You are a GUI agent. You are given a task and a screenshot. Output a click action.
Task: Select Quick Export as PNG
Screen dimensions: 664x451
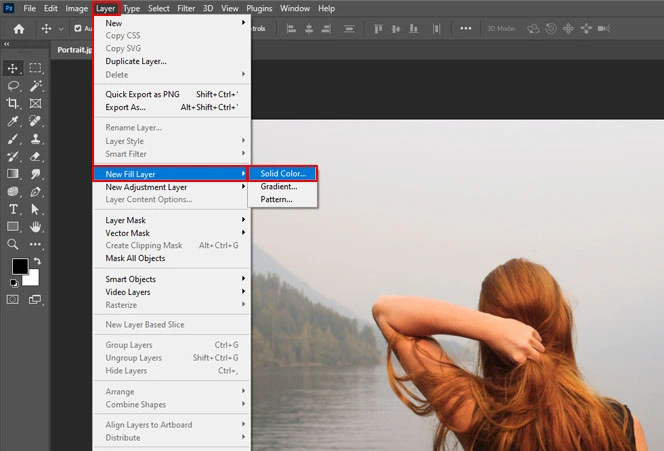172,94
